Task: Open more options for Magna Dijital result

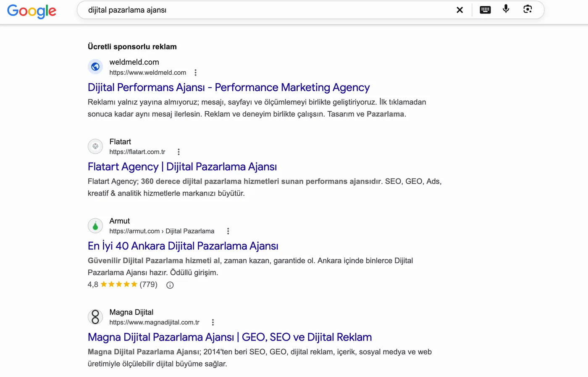Action: pyautogui.click(x=213, y=322)
